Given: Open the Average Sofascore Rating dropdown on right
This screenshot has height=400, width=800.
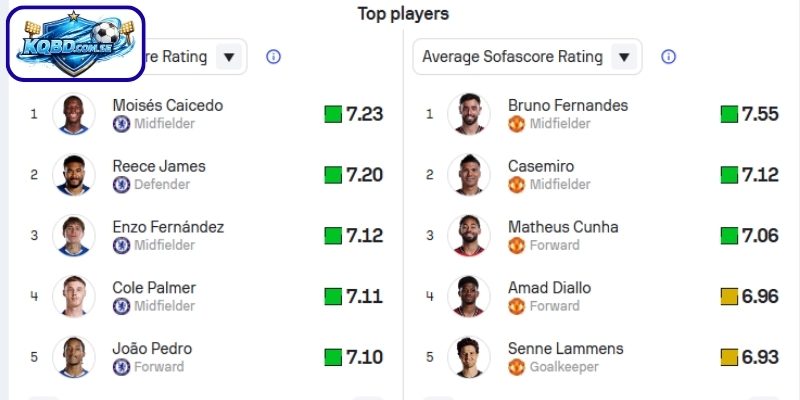Looking at the screenshot, I should [x=527, y=57].
